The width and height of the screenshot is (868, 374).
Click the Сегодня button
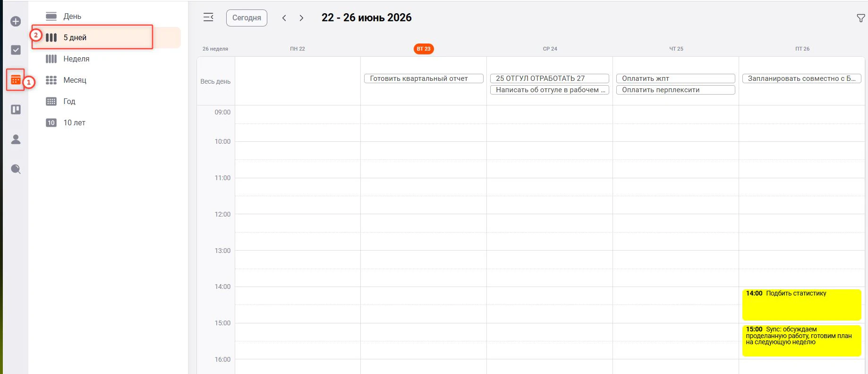pyautogui.click(x=247, y=18)
